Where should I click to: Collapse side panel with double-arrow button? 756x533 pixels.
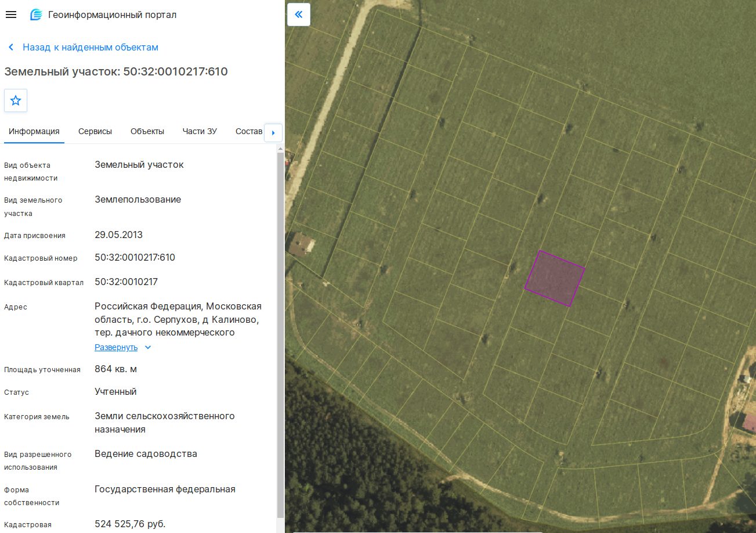click(299, 15)
